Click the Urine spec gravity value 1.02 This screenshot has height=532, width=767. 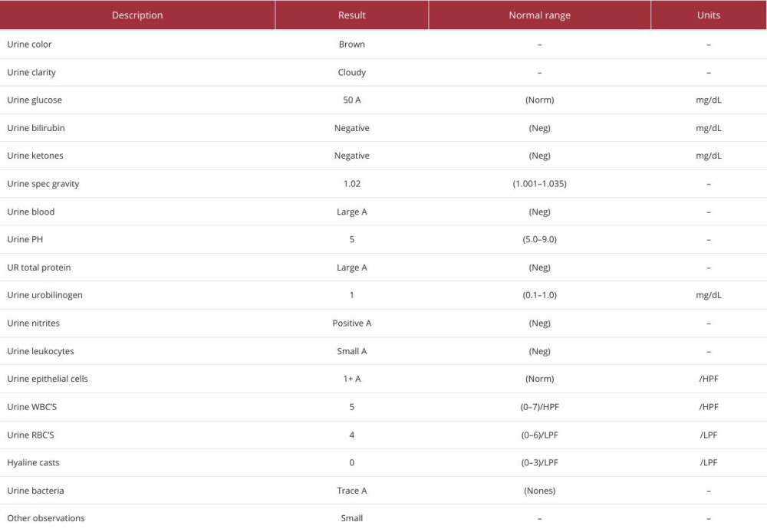tap(352, 184)
